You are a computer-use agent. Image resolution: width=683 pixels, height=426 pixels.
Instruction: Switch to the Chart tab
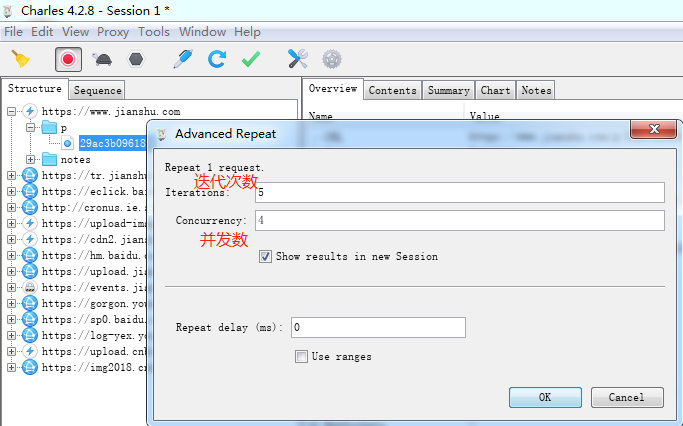click(495, 90)
